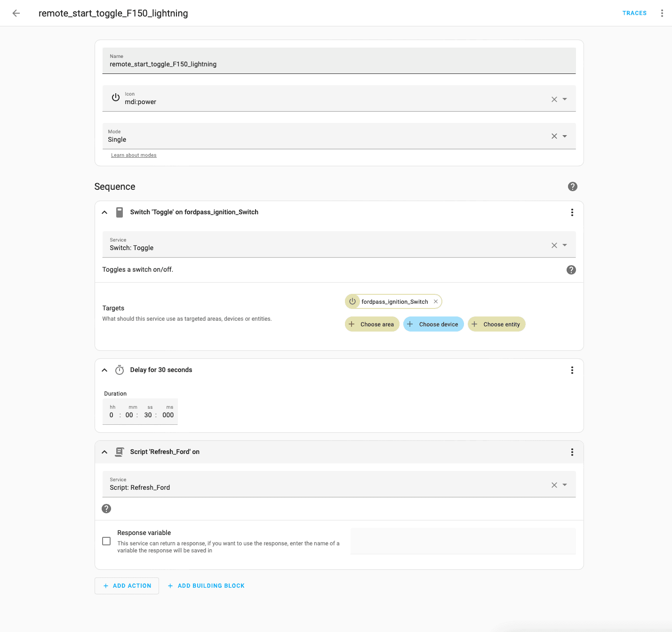The width and height of the screenshot is (672, 632).
Task: Open the Sequence help icon
Action: tap(572, 186)
